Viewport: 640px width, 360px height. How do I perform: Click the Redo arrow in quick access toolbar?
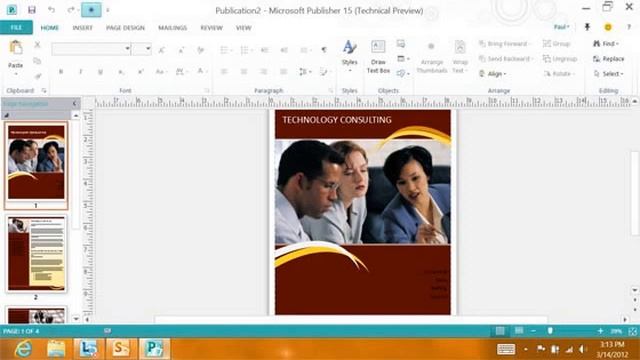click(x=71, y=10)
